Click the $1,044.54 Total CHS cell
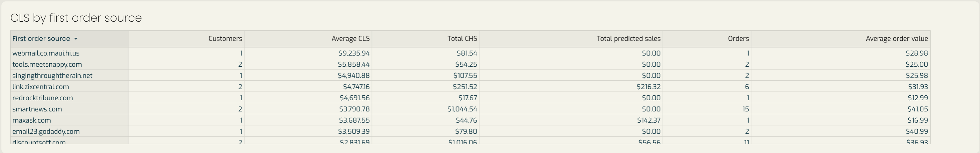980x153 pixels. (x=426, y=109)
